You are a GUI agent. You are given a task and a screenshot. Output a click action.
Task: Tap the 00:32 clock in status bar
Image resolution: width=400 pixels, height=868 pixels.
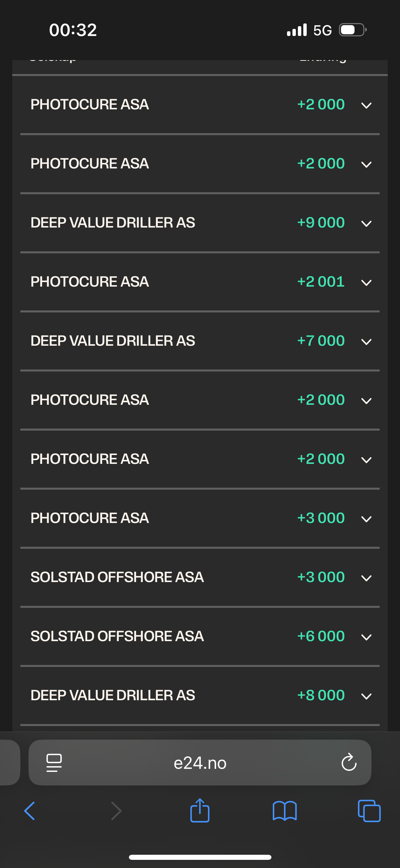point(73,30)
